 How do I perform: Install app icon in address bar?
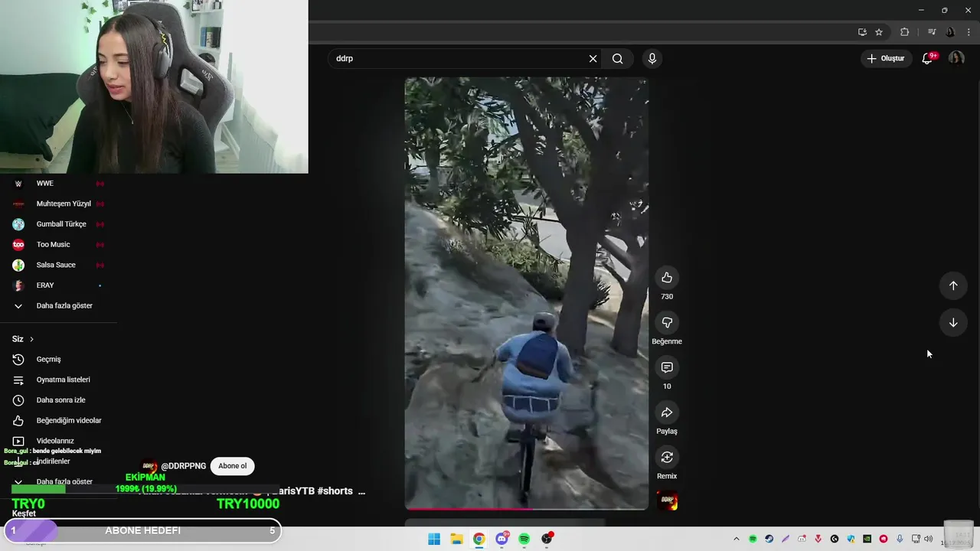862,32
